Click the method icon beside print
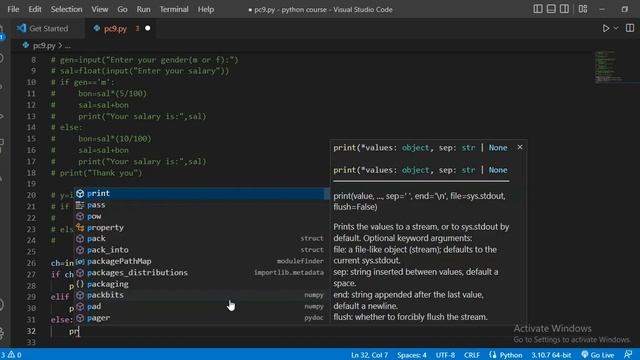 pyautogui.click(x=80, y=193)
